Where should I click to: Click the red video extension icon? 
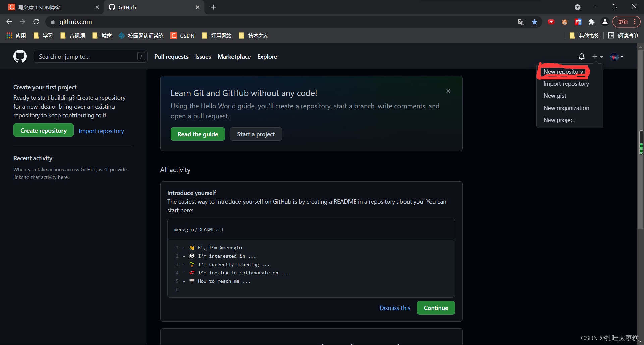(x=551, y=22)
